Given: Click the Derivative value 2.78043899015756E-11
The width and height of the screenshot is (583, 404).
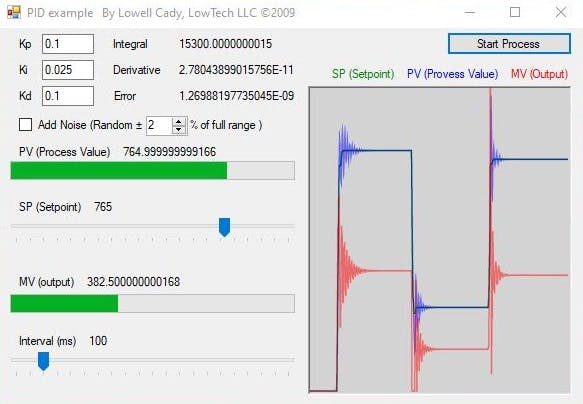Looking at the screenshot, I should click(x=236, y=70).
